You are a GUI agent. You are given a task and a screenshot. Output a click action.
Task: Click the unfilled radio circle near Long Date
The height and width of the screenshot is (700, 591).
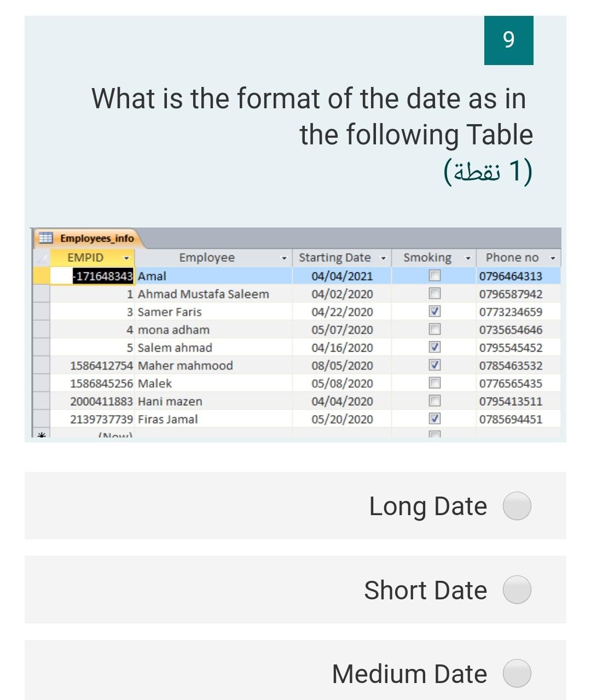click(x=516, y=506)
